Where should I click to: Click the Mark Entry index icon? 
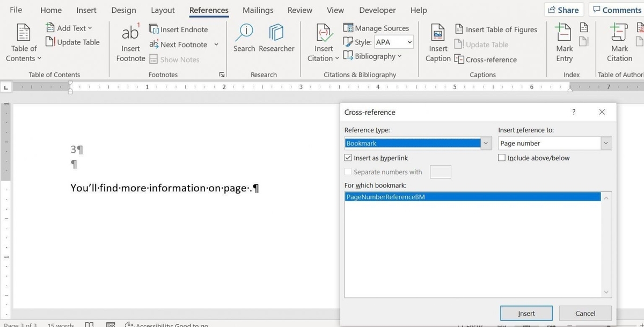[564, 32]
